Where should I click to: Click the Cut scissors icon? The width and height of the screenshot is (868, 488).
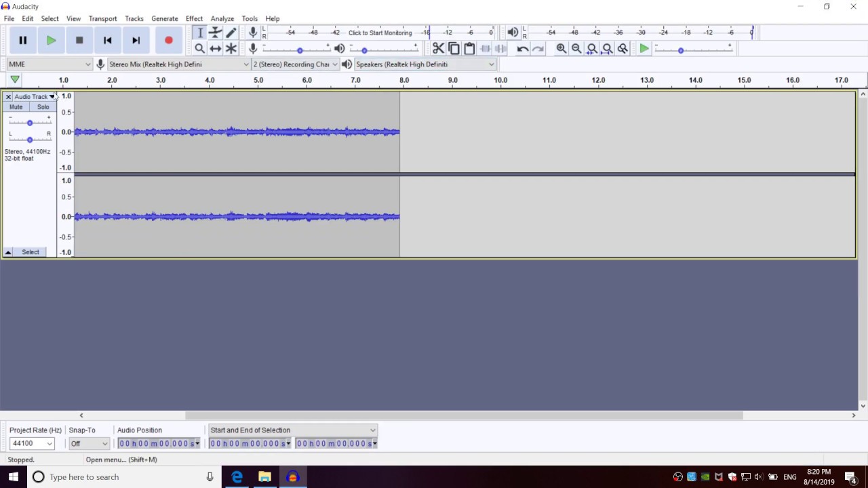point(438,48)
